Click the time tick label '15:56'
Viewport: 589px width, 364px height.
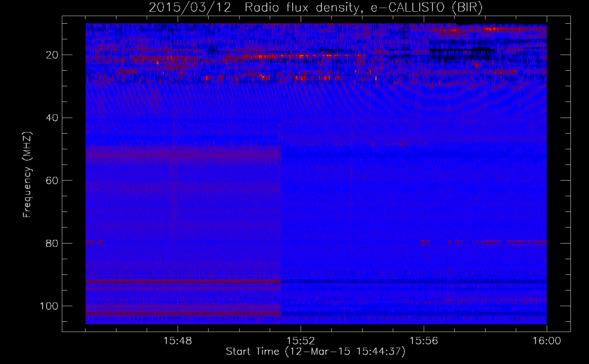point(424,341)
